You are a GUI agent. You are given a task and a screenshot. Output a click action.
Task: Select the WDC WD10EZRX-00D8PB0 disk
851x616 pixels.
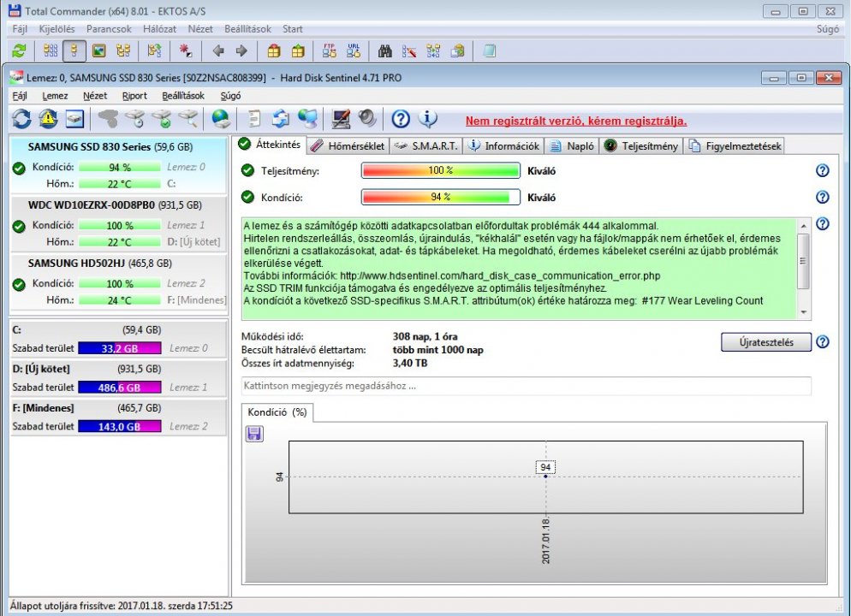(118, 222)
